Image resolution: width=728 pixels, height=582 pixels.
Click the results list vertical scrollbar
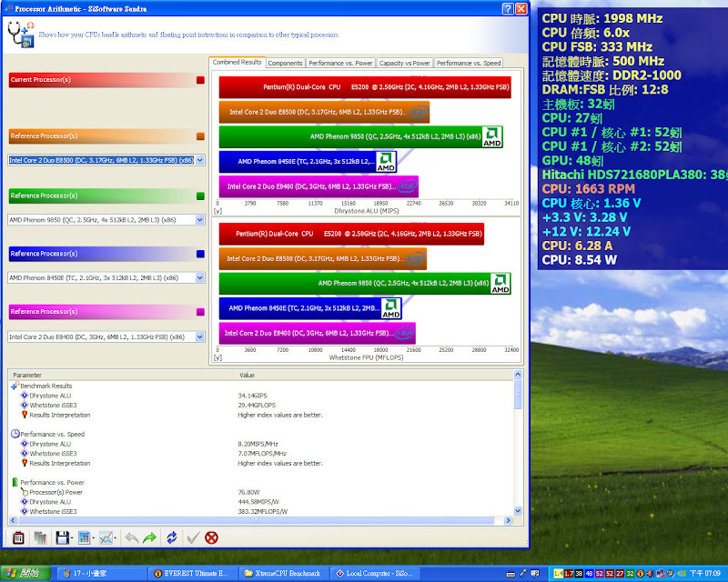click(519, 446)
